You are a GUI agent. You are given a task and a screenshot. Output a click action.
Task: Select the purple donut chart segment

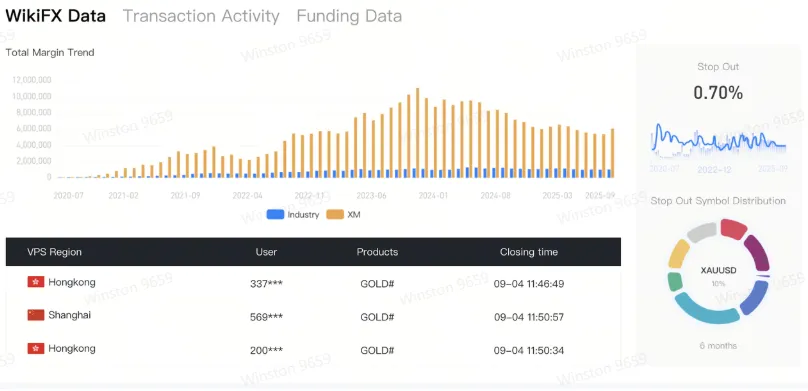point(758,253)
